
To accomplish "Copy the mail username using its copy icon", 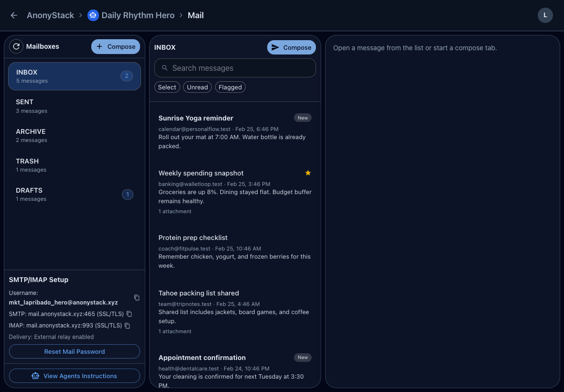I will [x=137, y=297].
